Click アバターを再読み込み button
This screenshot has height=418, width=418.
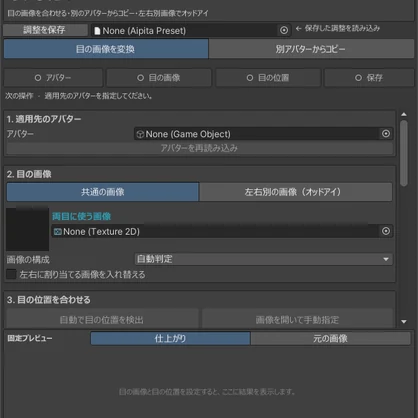point(199,148)
